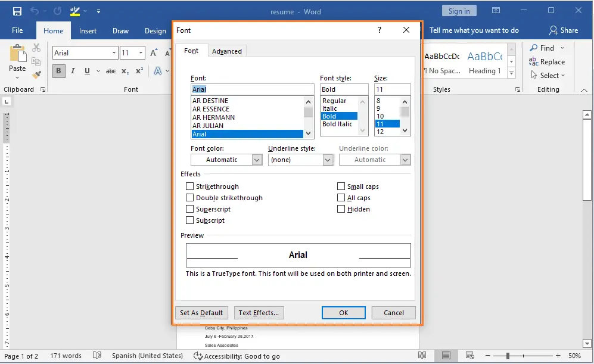Click the Help question mark in Font dialog
Image resolution: width=594 pixels, height=364 pixels.
coord(379,30)
